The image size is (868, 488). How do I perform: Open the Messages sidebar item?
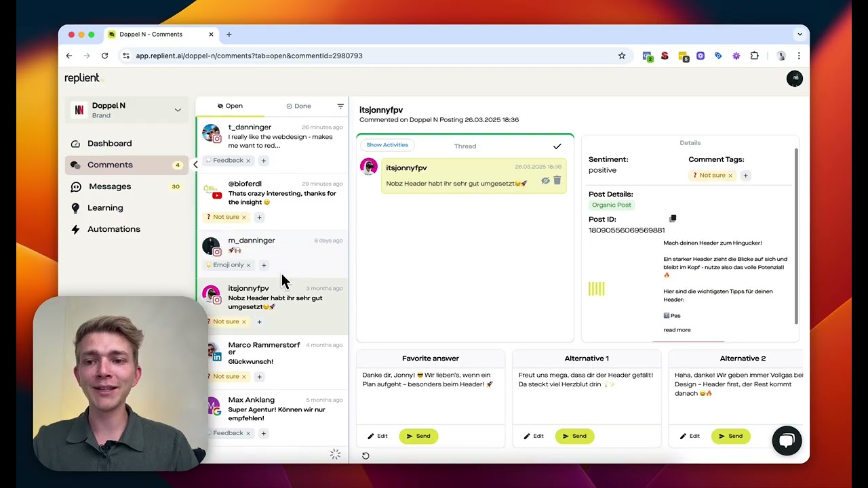[x=110, y=186]
